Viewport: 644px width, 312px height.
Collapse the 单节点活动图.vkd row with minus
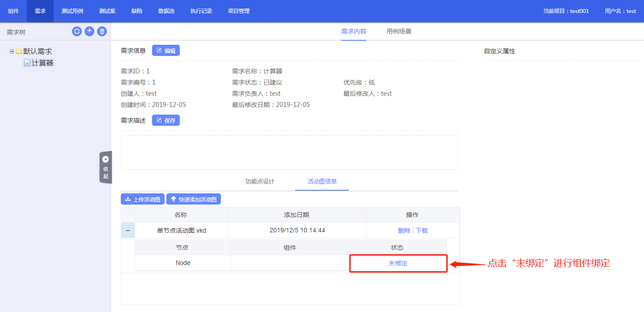pos(128,231)
